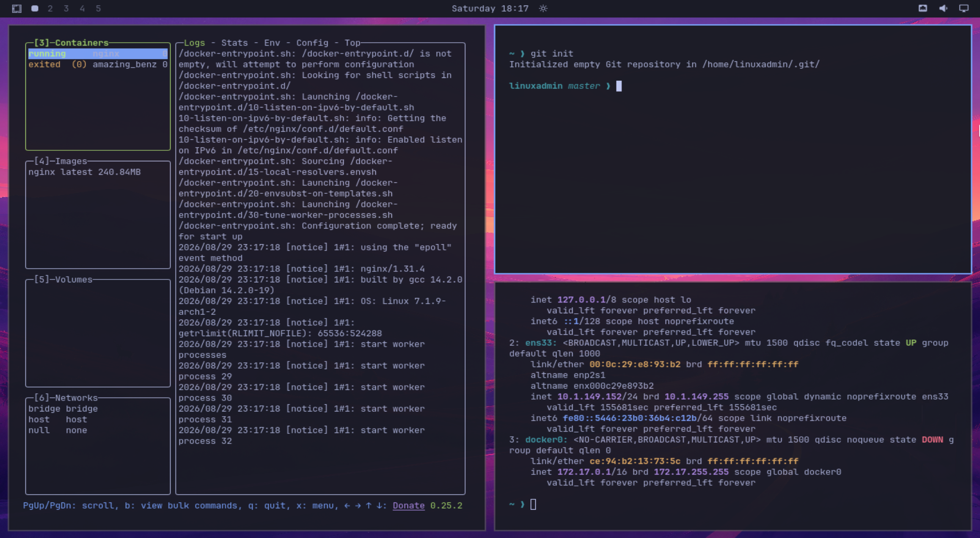Image resolution: width=980 pixels, height=538 pixels.
Task: Open the display monitor icon in top bar
Action: [x=964, y=8]
